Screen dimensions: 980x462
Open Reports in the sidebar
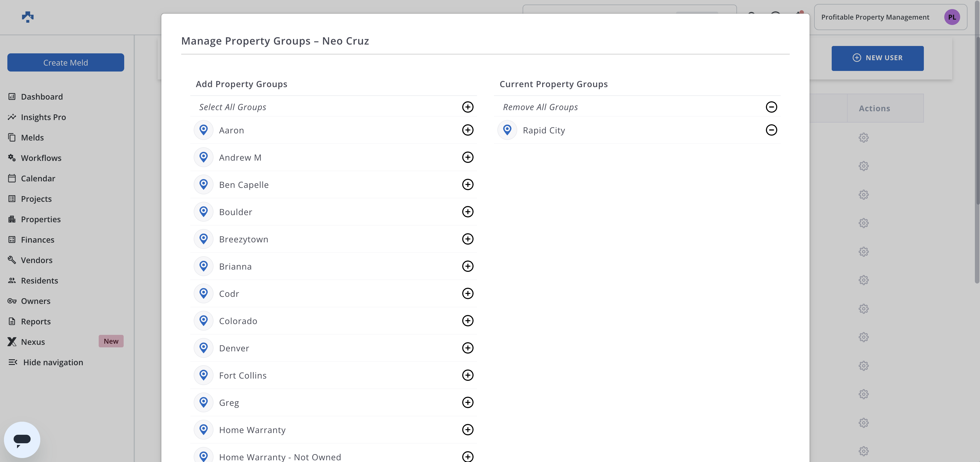coord(35,322)
